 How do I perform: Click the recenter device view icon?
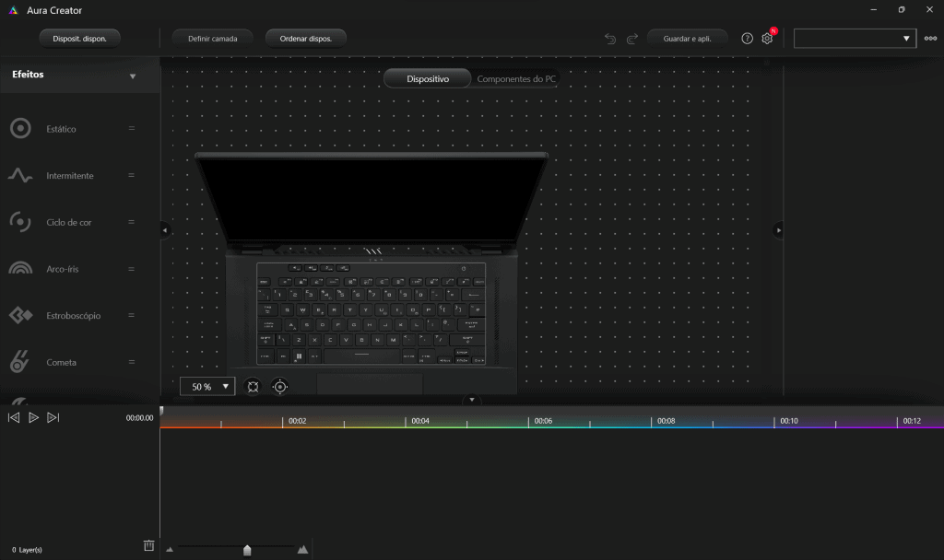279,386
